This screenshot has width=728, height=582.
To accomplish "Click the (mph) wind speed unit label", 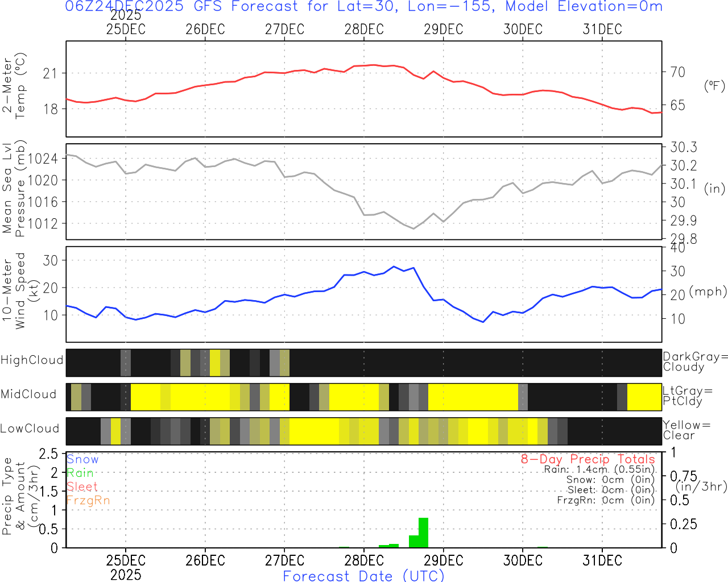I will pyautogui.click(x=708, y=292).
